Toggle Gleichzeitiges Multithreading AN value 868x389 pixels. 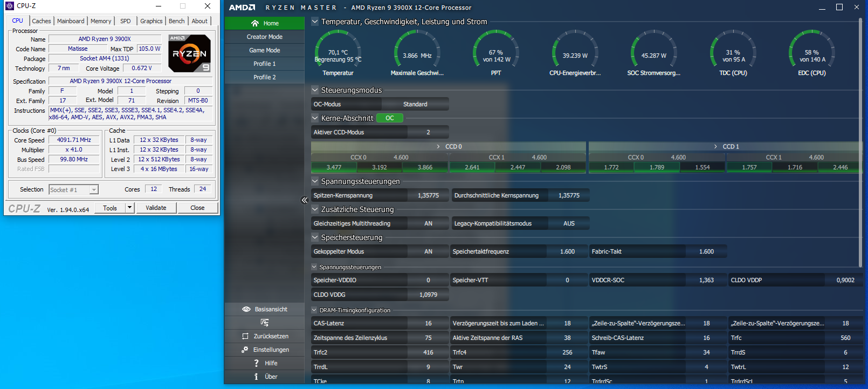click(428, 223)
